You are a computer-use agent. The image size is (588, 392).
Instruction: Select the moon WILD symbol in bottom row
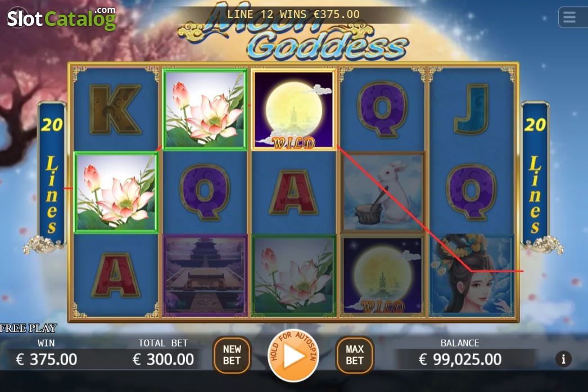[x=382, y=274]
